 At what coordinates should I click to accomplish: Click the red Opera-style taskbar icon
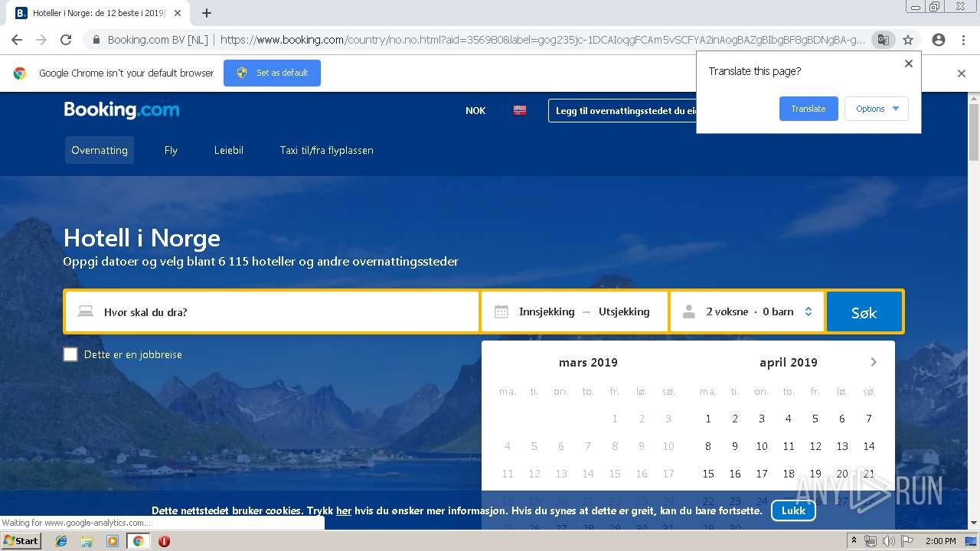click(164, 541)
